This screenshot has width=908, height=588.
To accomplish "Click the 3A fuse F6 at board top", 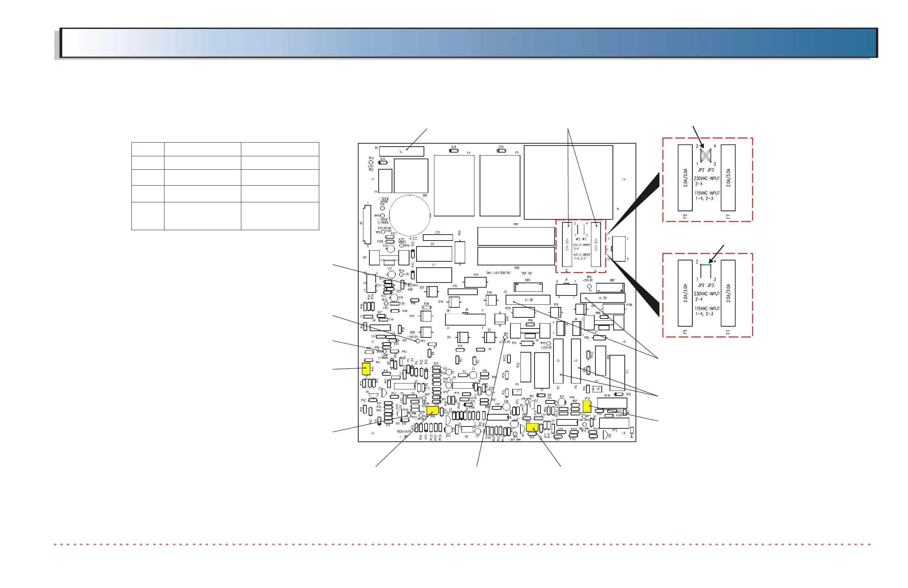I will coord(401,151).
